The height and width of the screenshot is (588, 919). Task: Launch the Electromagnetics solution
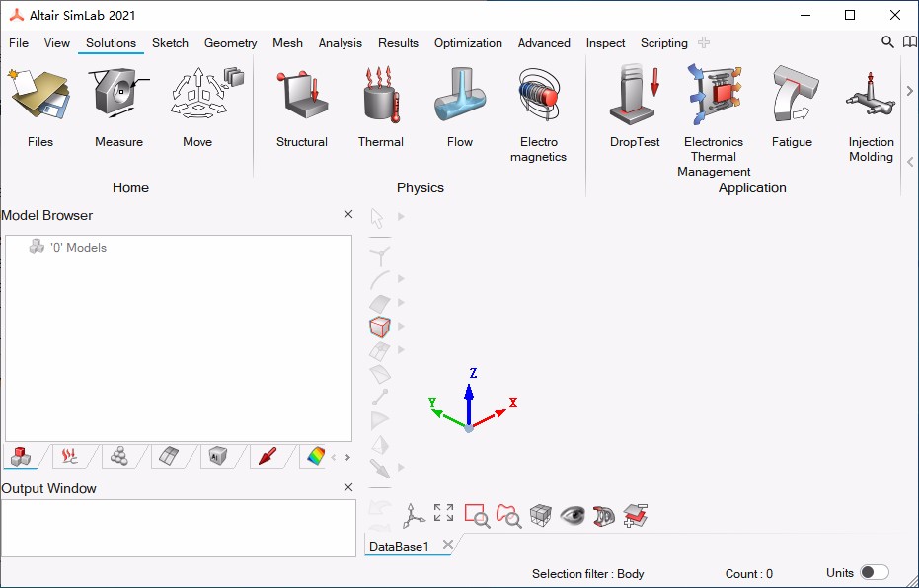[x=539, y=96]
